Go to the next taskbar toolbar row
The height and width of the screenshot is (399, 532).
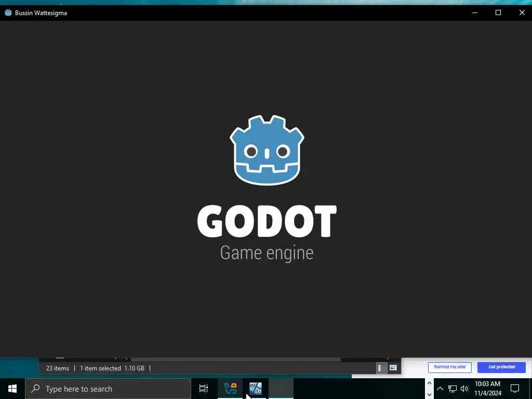(x=429, y=395)
